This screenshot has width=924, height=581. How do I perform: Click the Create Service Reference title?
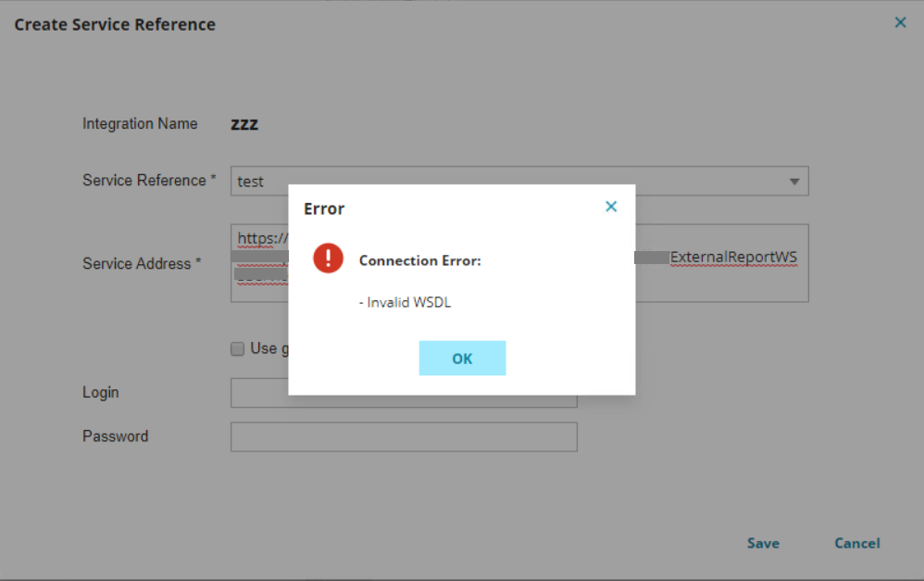click(x=115, y=25)
